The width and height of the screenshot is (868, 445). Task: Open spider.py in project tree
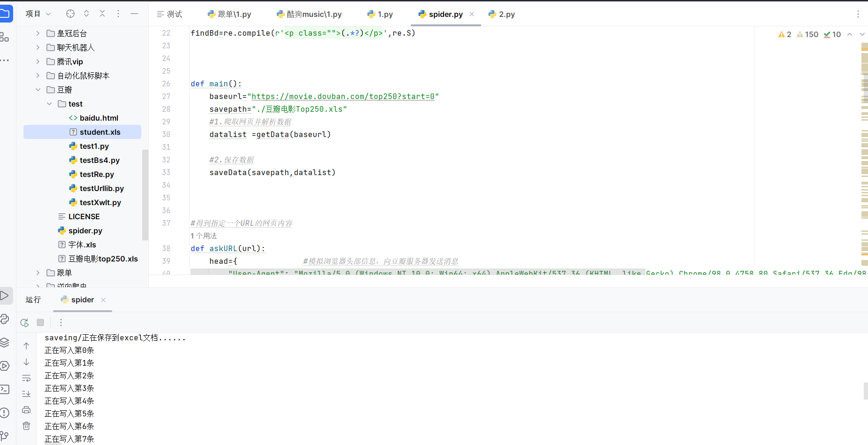point(80,230)
